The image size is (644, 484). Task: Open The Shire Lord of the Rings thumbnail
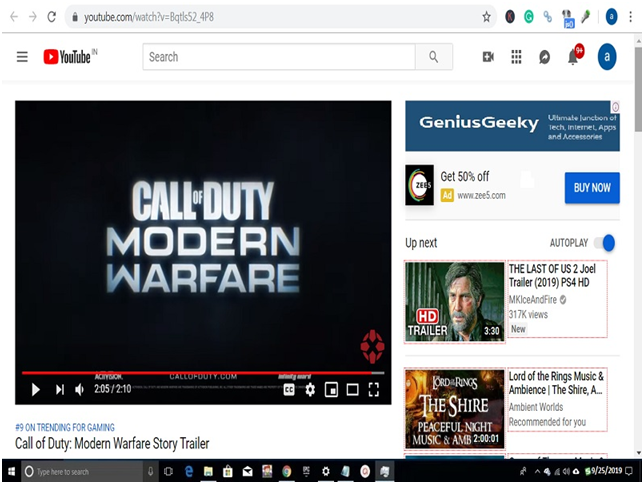pos(455,409)
